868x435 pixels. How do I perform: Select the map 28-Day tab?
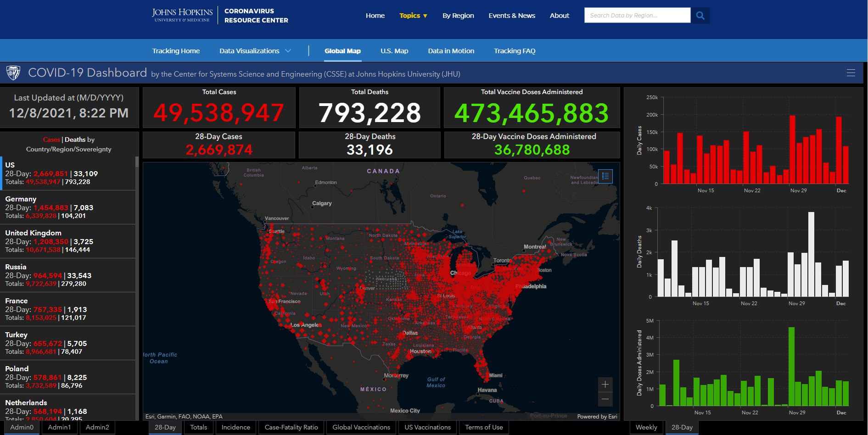coord(165,427)
